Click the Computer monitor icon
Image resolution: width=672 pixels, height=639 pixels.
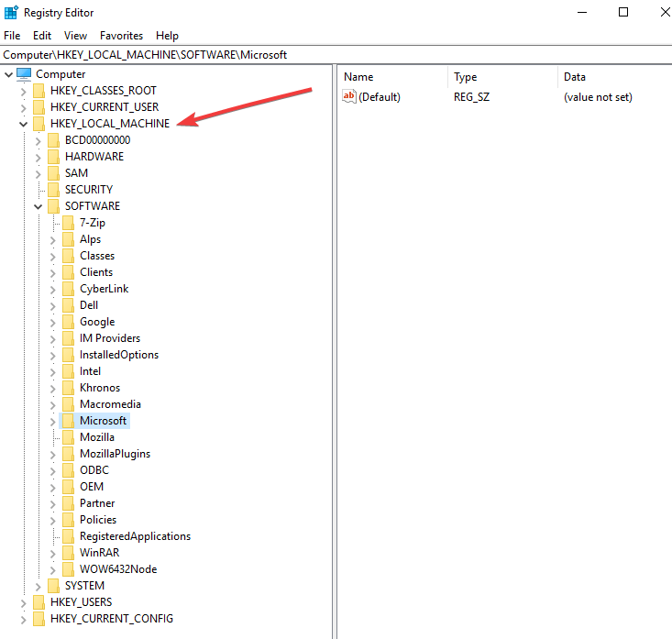point(24,74)
